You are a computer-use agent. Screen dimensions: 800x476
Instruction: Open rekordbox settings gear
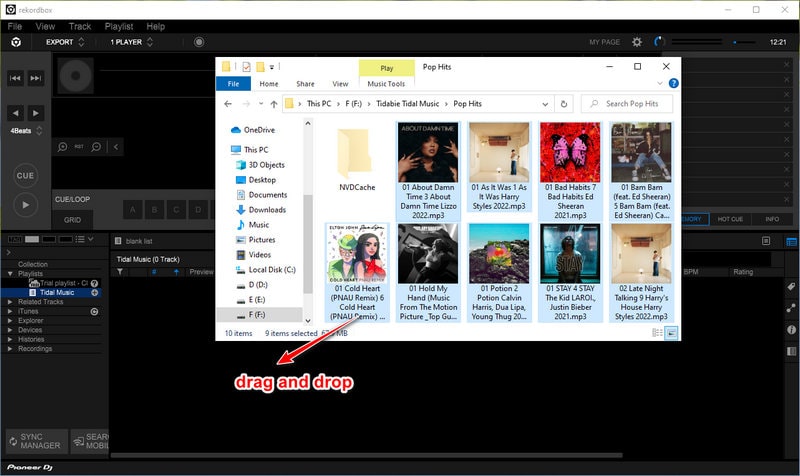(x=637, y=42)
